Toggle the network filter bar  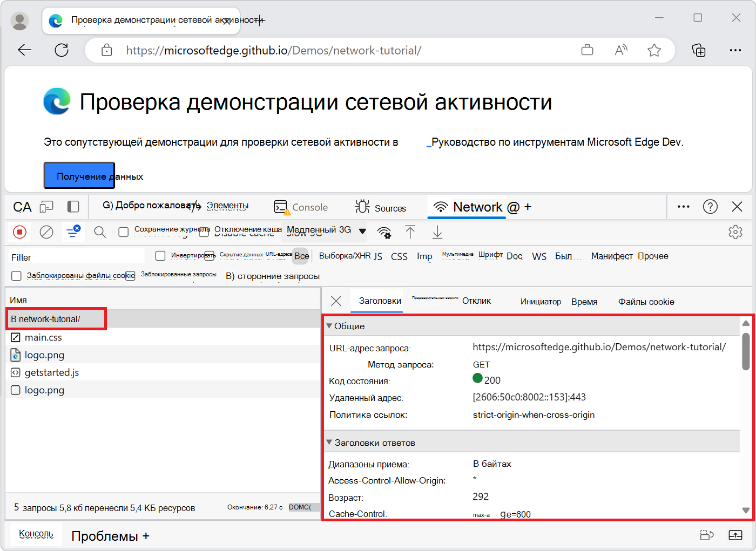[73, 232]
